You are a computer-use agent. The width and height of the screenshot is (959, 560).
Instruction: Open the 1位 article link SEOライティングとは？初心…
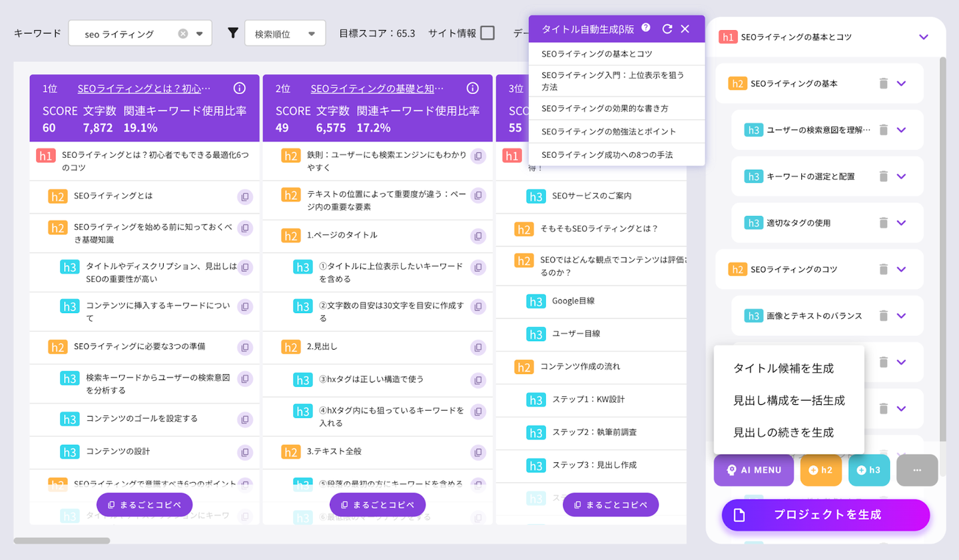tap(144, 89)
